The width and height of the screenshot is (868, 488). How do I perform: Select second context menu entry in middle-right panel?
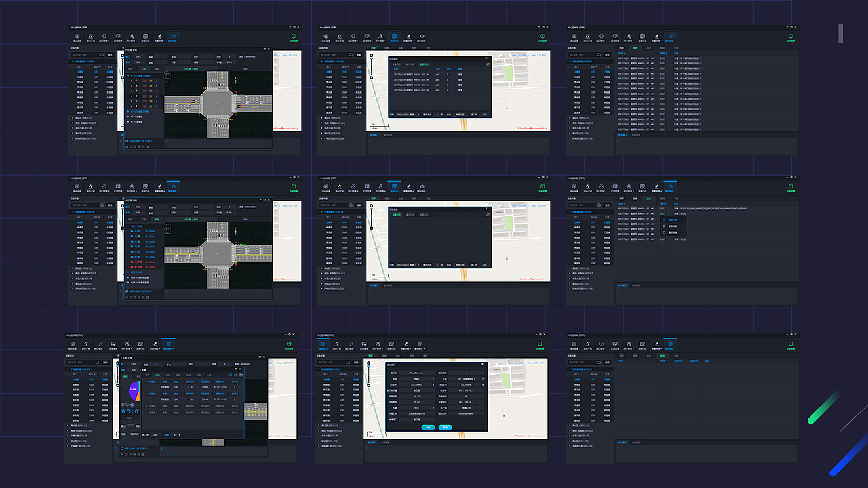click(x=673, y=226)
